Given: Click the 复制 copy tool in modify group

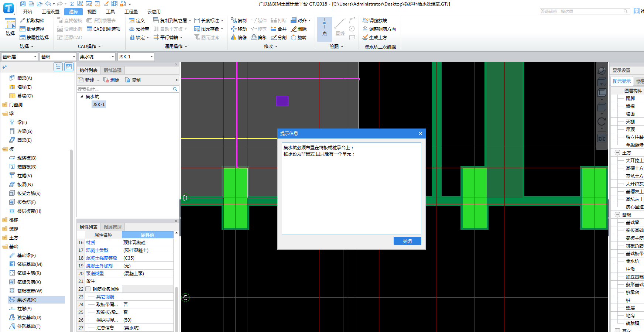Looking at the screenshot, I should coord(239,20).
